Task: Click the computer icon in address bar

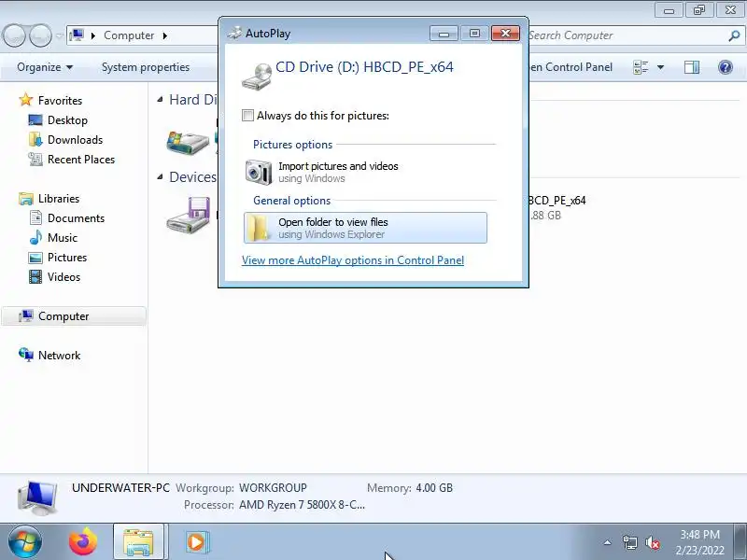Action: 77,35
